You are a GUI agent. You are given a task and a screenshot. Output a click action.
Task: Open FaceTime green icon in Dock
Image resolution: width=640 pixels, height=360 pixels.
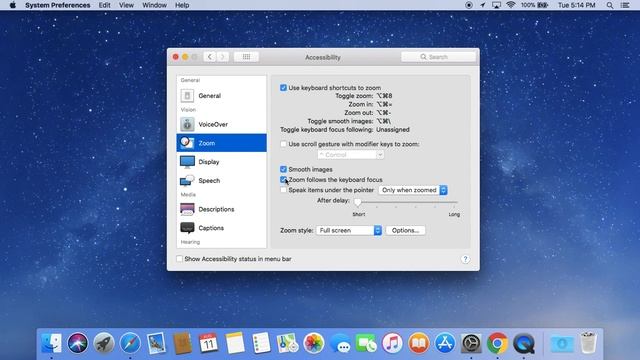366,343
